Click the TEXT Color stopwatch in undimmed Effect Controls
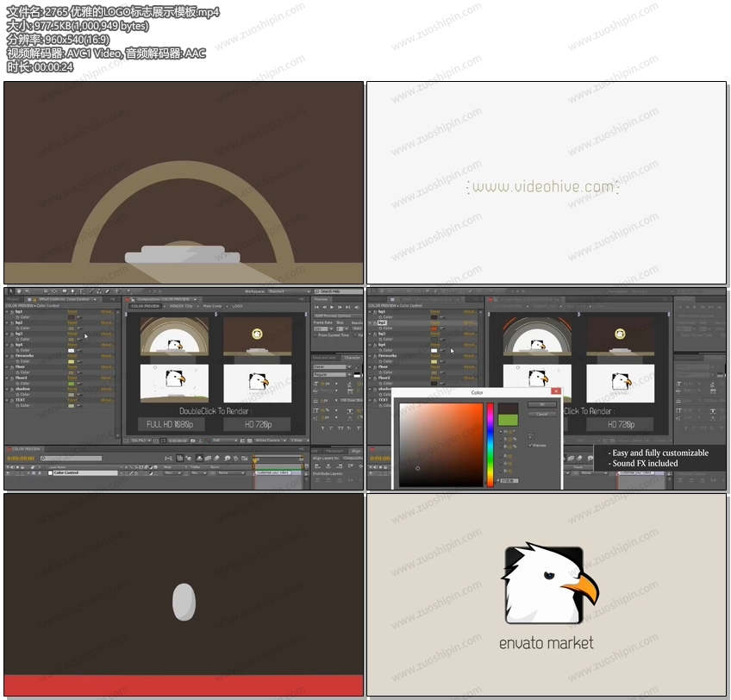 (18, 406)
